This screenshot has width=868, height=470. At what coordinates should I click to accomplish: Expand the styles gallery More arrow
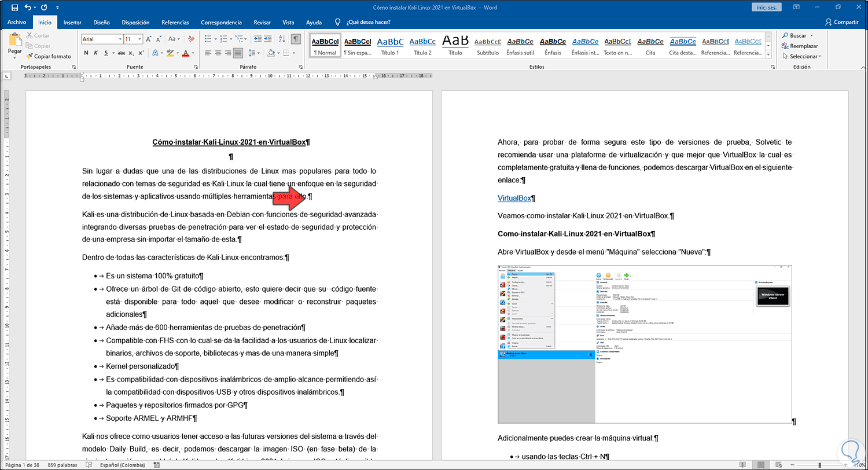pyautogui.click(x=769, y=54)
